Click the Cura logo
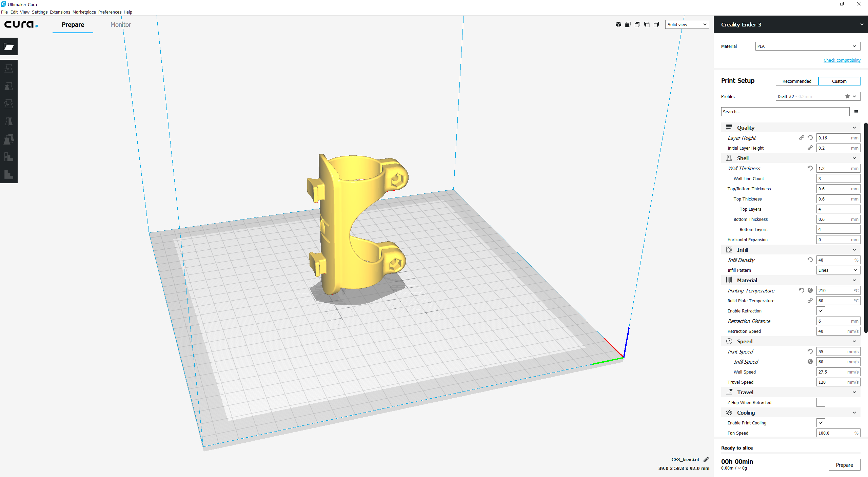 click(x=21, y=24)
